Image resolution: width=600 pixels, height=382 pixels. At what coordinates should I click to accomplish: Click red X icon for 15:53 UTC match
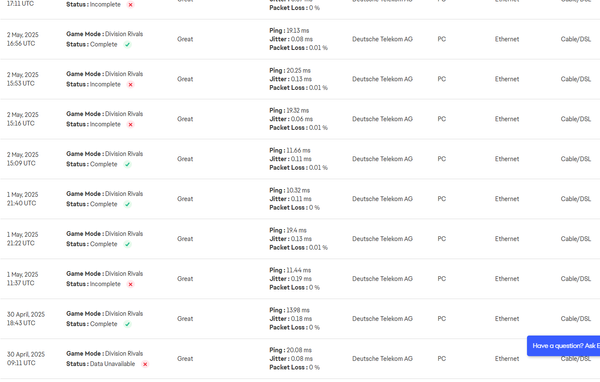tap(130, 85)
